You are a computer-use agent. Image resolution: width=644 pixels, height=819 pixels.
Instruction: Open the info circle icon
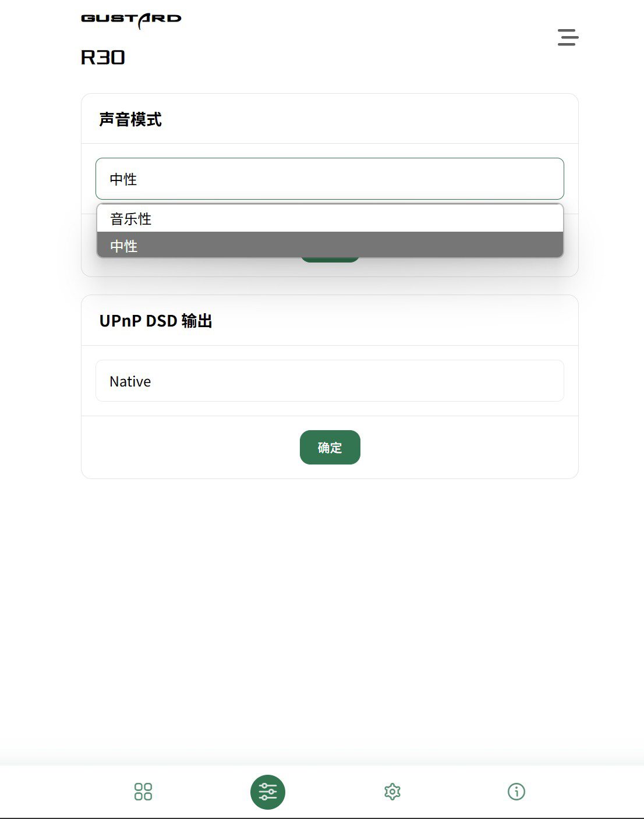point(516,792)
